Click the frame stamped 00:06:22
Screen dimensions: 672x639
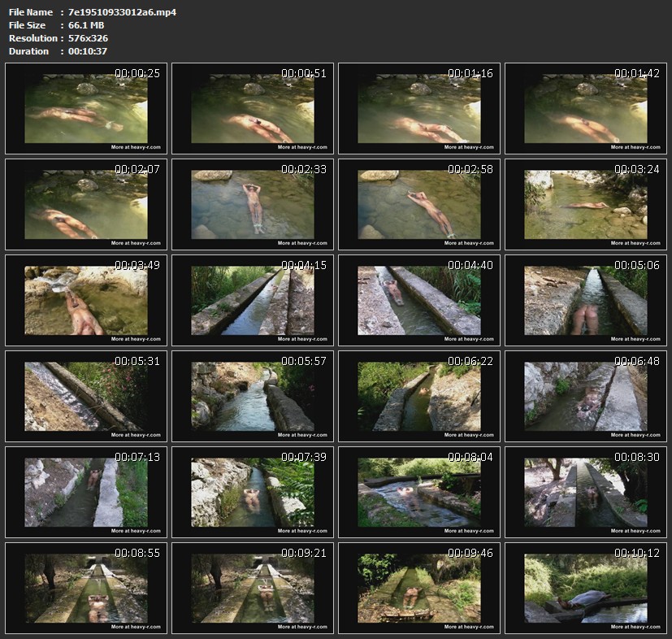coord(419,397)
